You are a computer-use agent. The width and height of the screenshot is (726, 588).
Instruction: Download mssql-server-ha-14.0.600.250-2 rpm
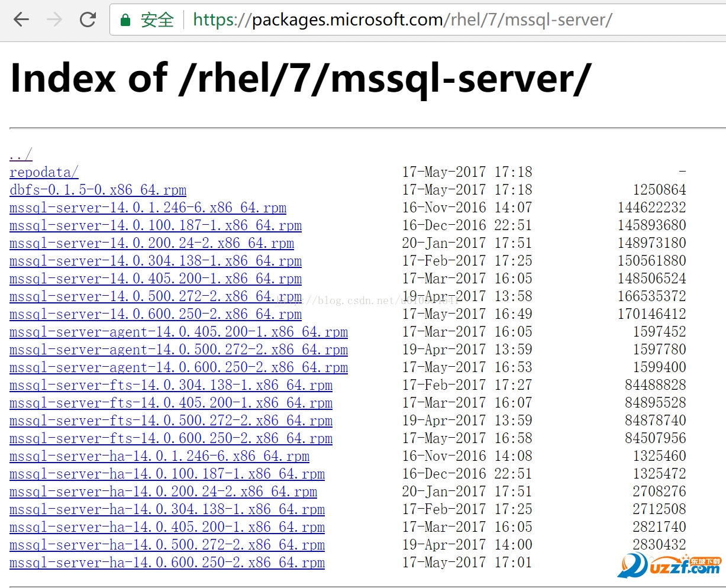(x=167, y=563)
